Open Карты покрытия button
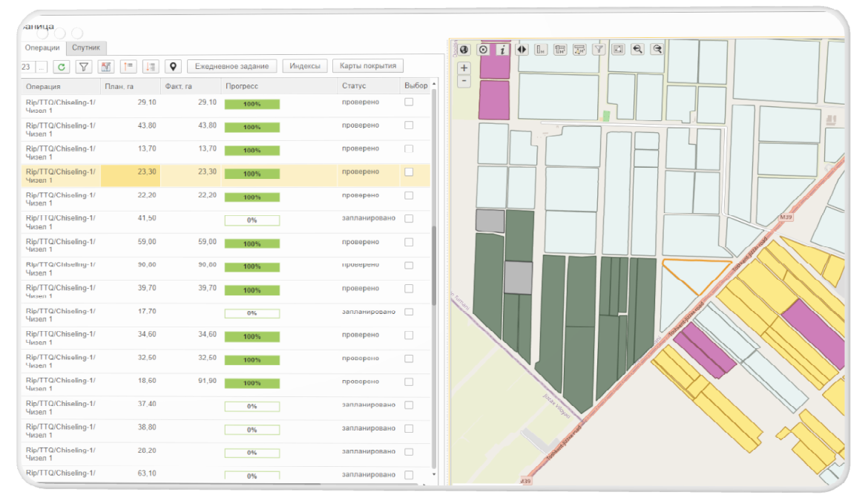This screenshot has height=501, width=868. 368,66
